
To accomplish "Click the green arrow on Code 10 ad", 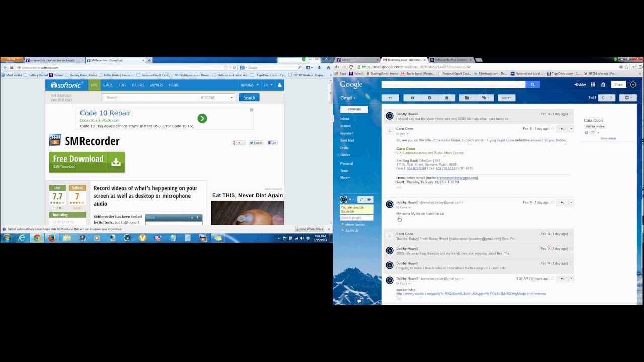I will coord(202,119).
